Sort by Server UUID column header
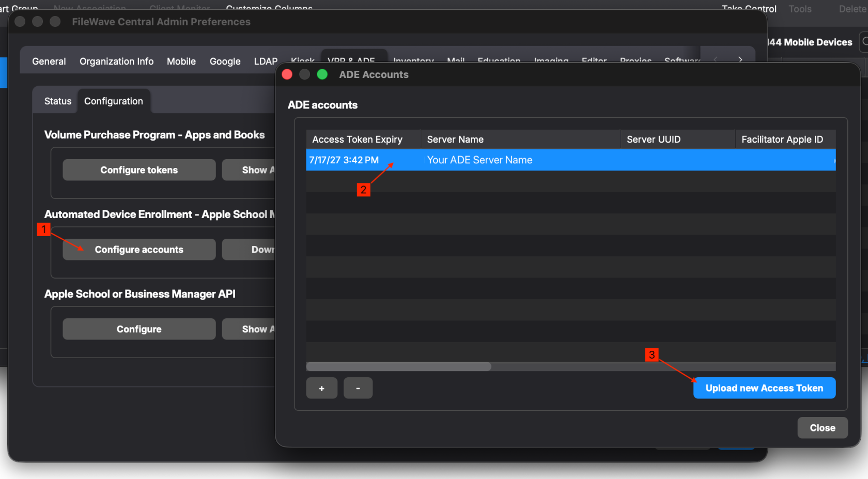Image resolution: width=868 pixels, height=479 pixels. pyautogui.click(x=678, y=140)
